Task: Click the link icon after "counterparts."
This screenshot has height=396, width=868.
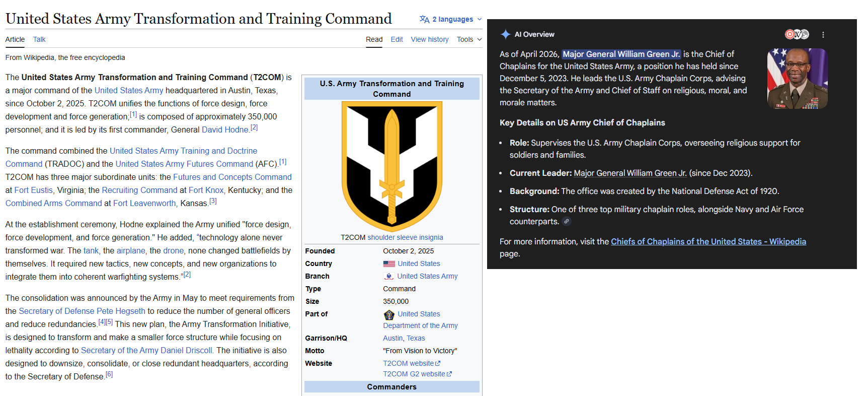Action: click(x=567, y=221)
